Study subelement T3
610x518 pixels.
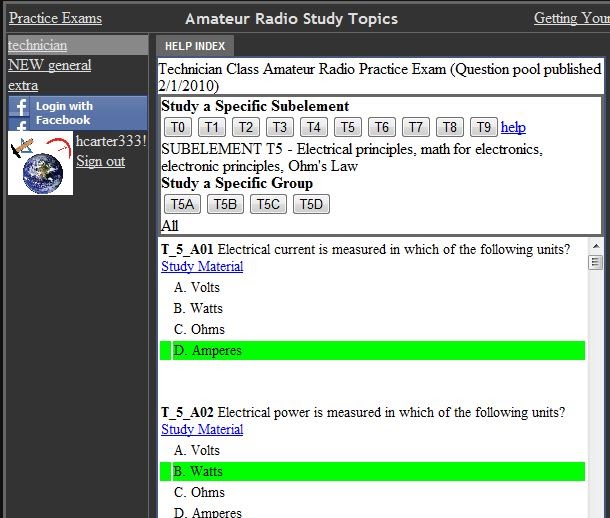pos(280,127)
